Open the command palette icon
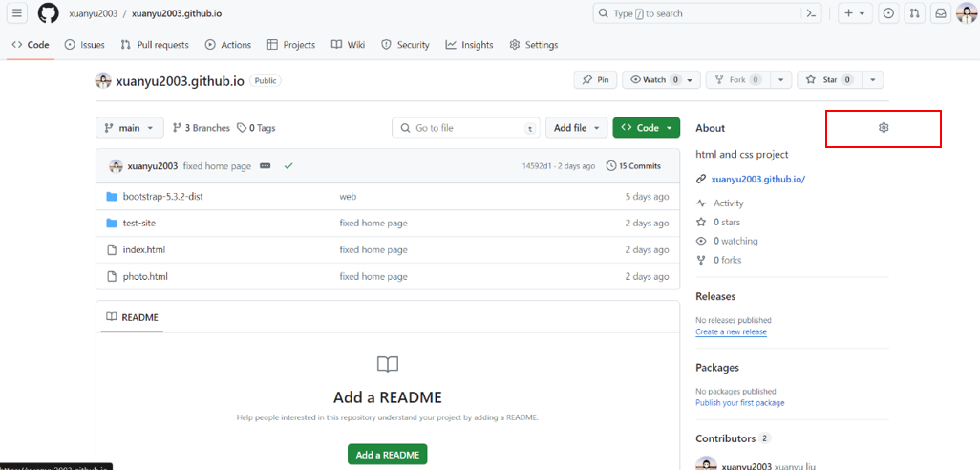980x470 pixels. tap(812, 13)
